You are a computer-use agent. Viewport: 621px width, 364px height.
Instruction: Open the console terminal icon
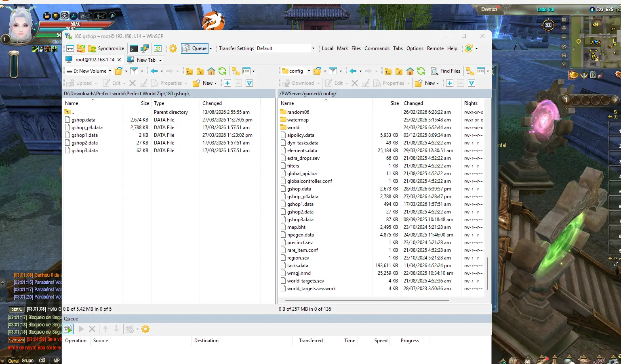(x=133, y=48)
